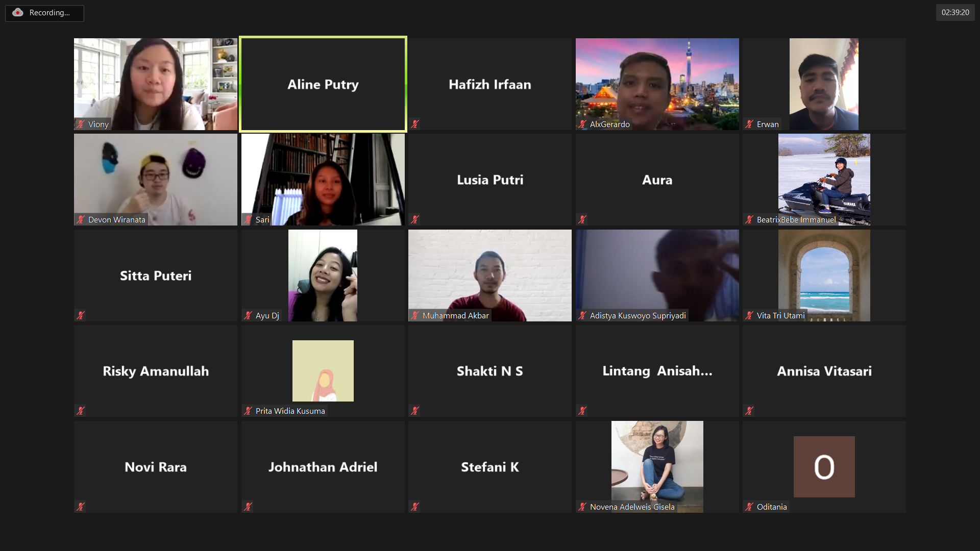Image resolution: width=980 pixels, height=551 pixels.
Task: Click Prita Widia Kusuma's muted mic icon
Action: coord(248,411)
